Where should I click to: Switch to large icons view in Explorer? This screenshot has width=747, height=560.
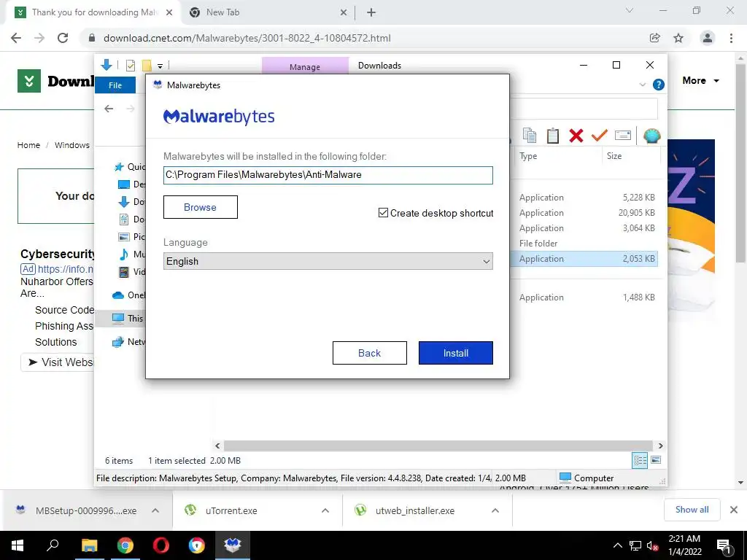(656, 460)
